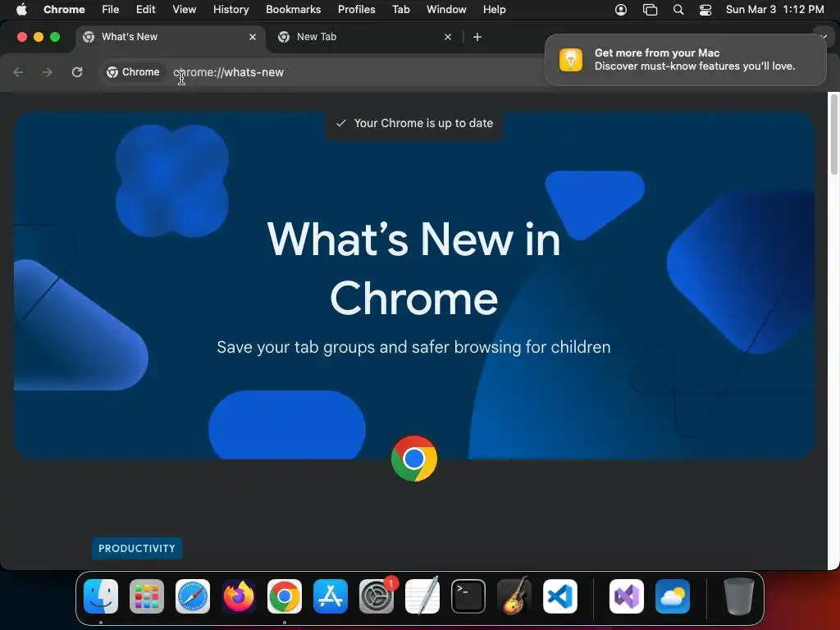This screenshot has width=840, height=630.
Task: Open Weather app from the Dock
Action: point(673,596)
